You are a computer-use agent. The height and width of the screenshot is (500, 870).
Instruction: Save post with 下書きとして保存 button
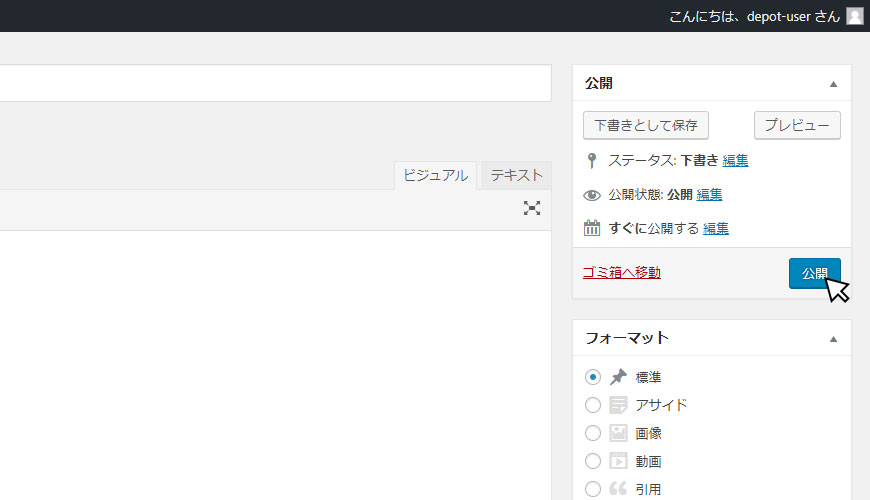click(646, 125)
